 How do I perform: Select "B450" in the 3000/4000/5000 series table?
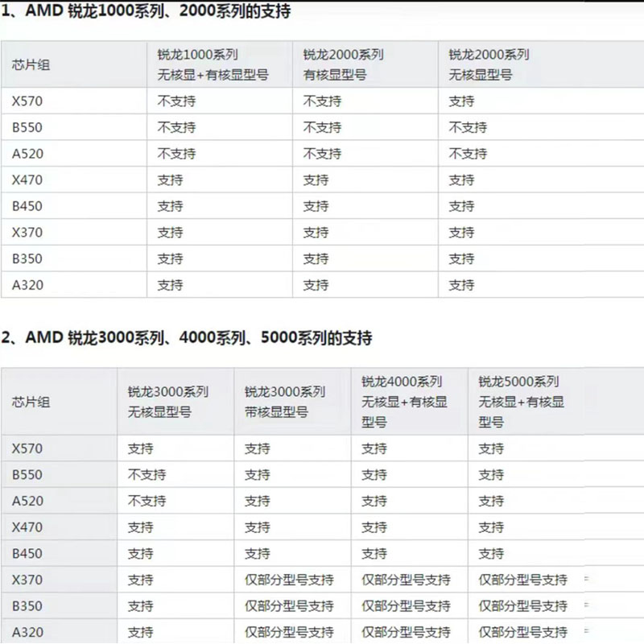click(x=27, y=554)
